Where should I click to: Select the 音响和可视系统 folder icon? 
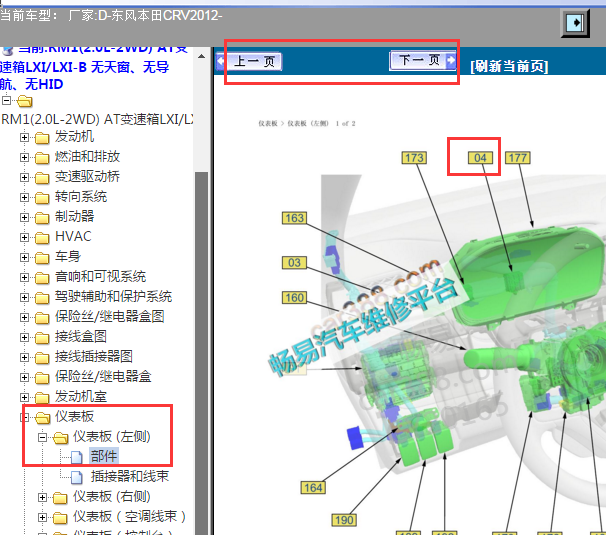tap(42, 278)
